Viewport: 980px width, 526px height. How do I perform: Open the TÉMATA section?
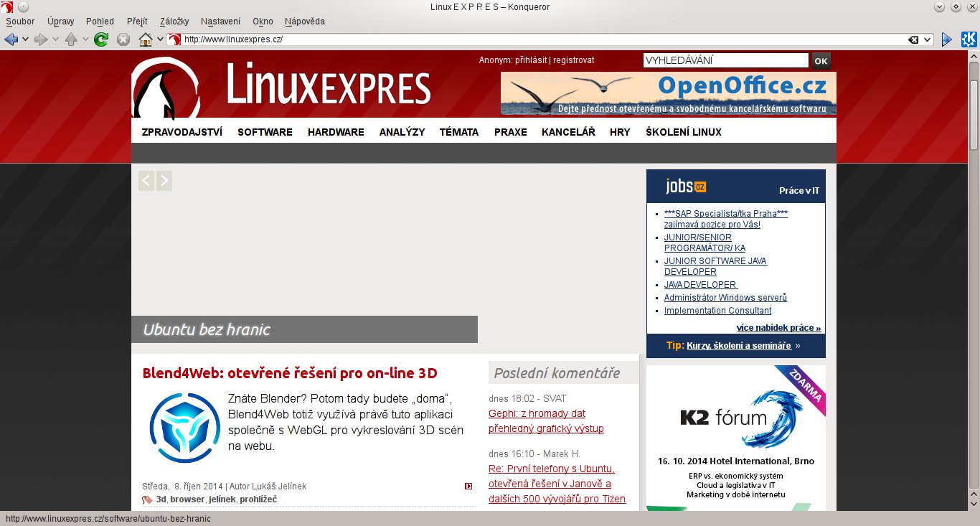(459, 132)
